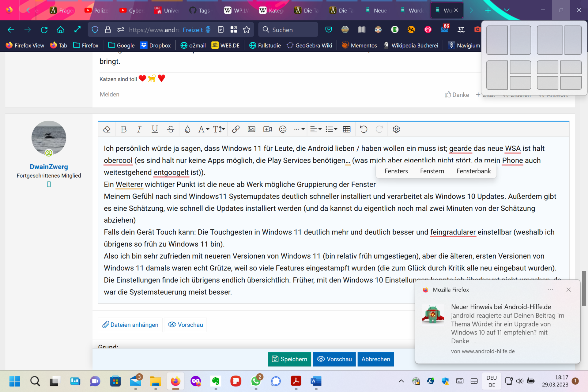Open the text color droplet picker
Viewport: 588px width, 392px height.
(x=187, y=129)
